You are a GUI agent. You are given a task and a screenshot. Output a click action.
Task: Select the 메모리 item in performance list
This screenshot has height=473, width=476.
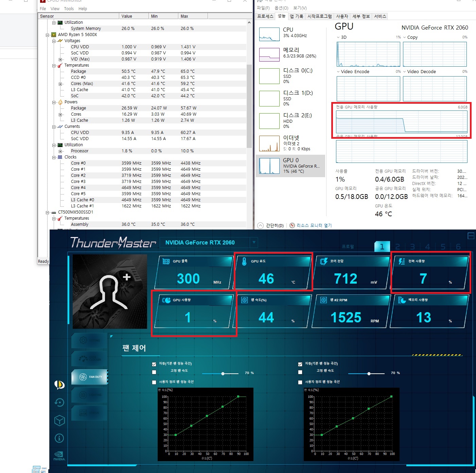290,54
